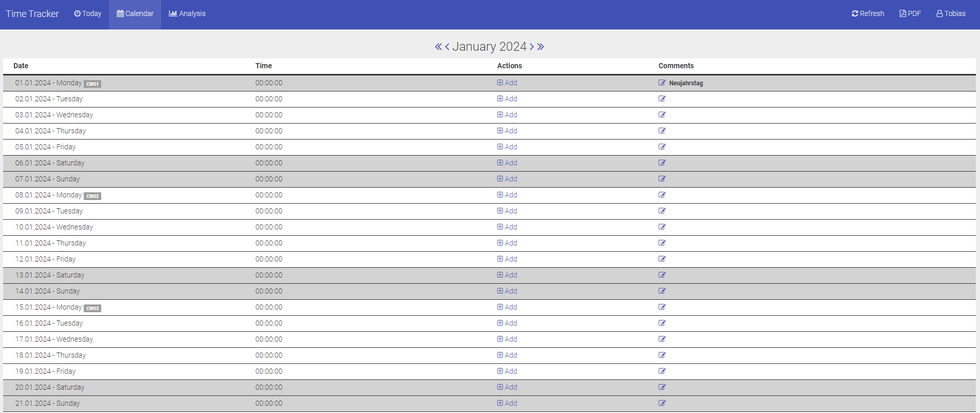Add time entry for 07.01.2024 Sunday
The image size is (980, 413).
click(507, 179)
